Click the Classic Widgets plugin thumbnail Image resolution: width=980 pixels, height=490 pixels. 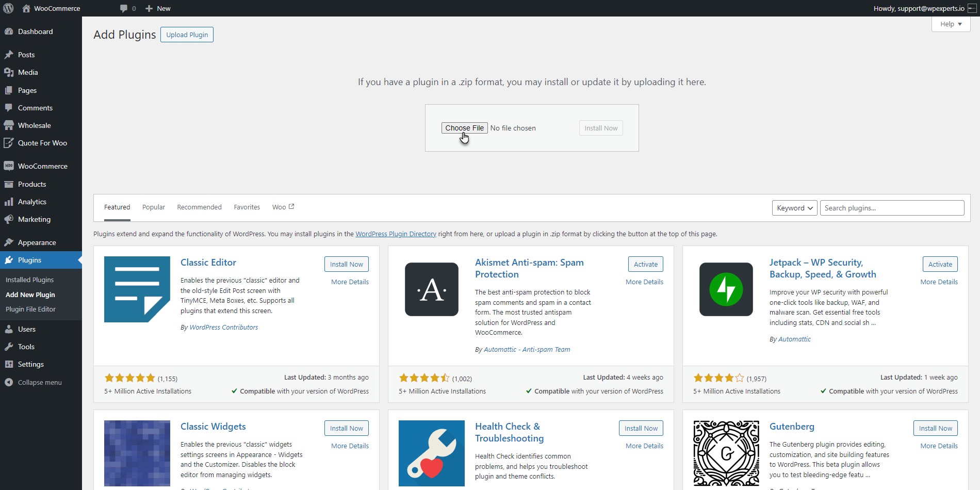click(x=137, y=453)
